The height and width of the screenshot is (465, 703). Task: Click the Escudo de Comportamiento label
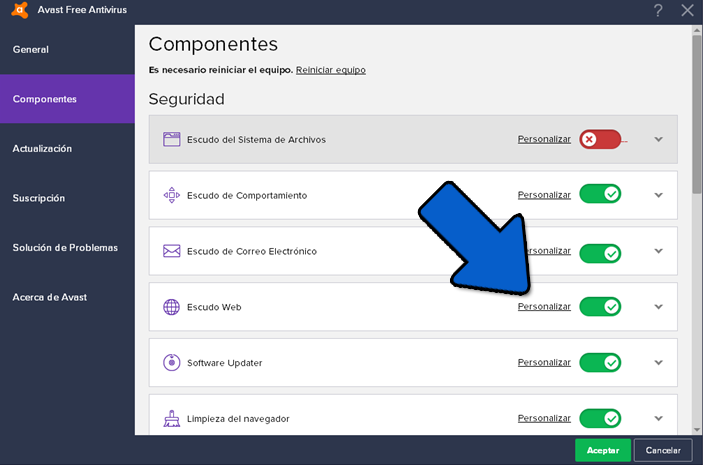click(247, 196)
